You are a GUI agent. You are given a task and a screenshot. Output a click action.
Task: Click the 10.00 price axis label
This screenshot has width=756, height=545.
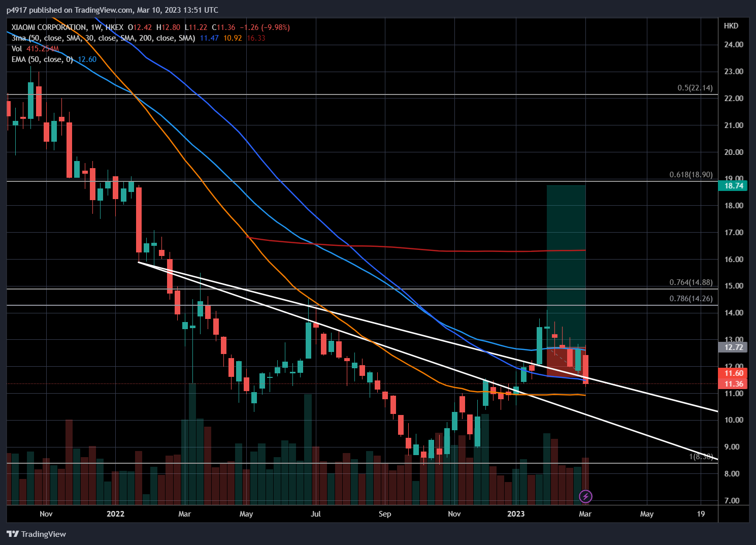pyautogui.click(x=733, y=420)
